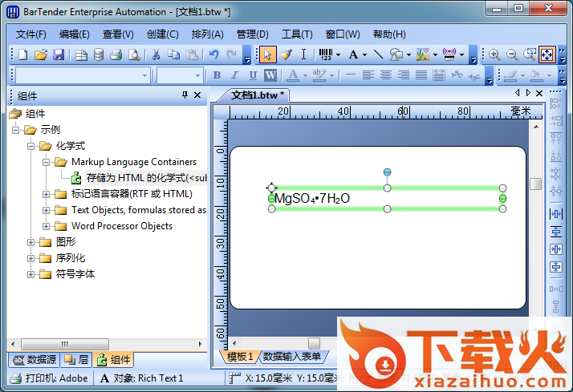
Task: Close the 组件 panel
Action: [197, 95]
